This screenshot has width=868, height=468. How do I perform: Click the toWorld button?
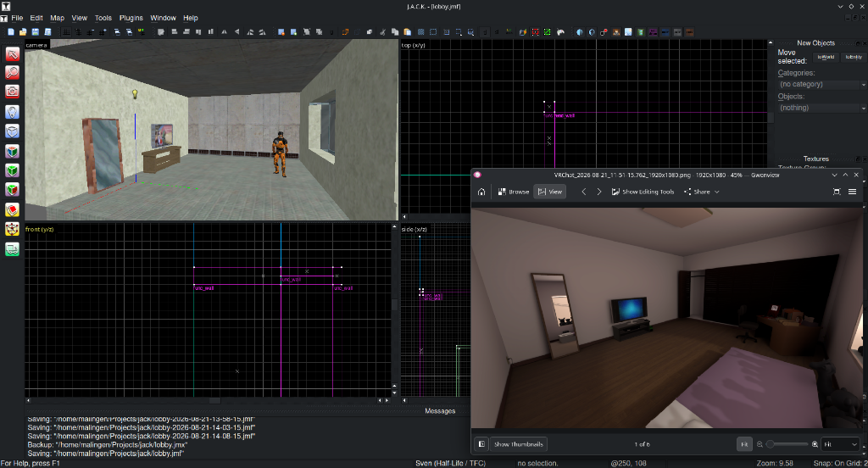pyautogui.click(x=826, y=57)
